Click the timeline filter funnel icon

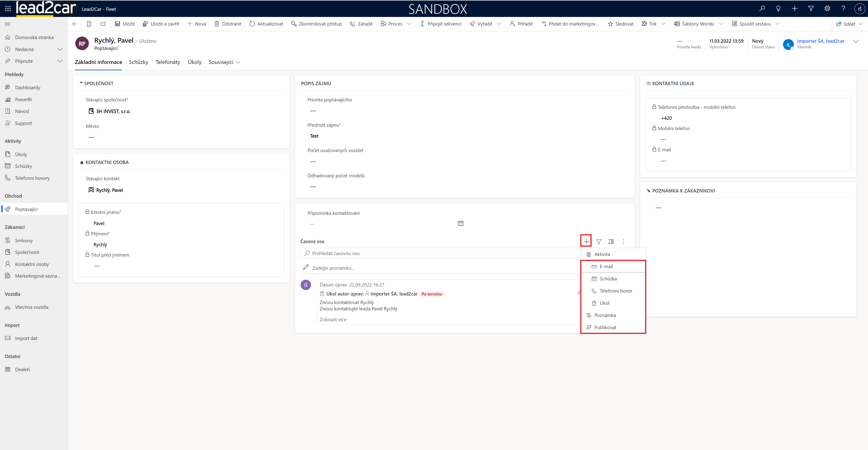point(599,241)
